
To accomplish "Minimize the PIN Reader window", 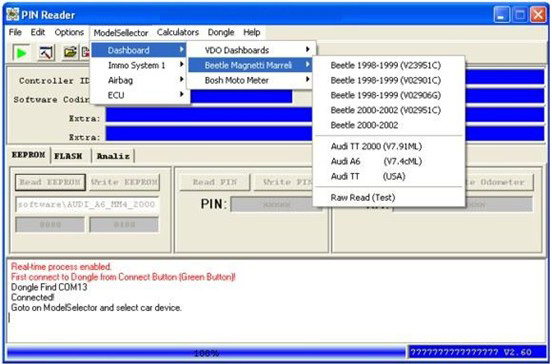I will 501,15.
